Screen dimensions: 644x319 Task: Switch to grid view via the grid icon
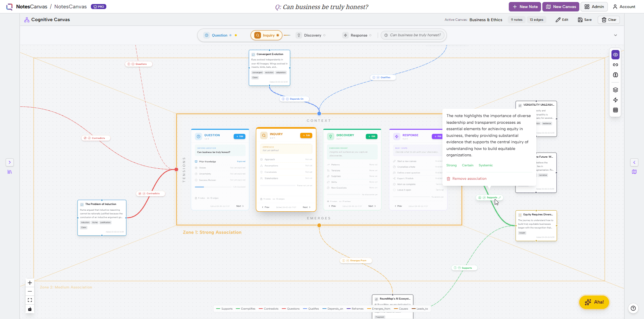click(x=615, y=110)
